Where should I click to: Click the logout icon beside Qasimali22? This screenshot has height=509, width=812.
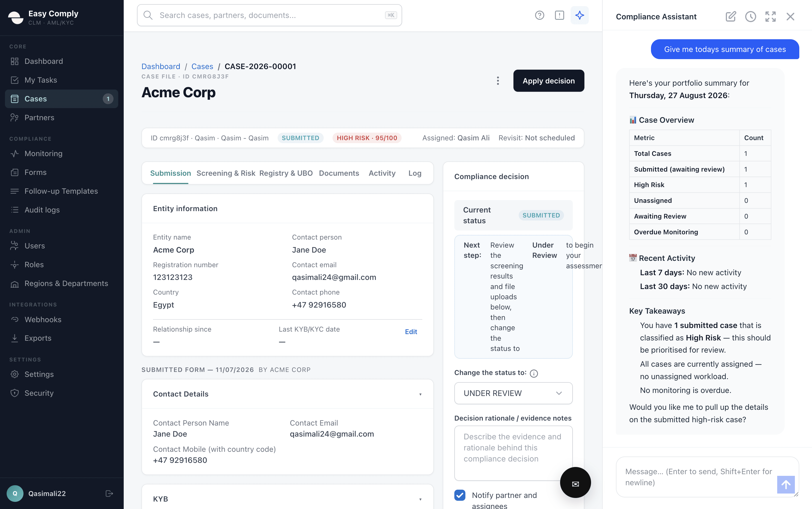tap(109, 493)
